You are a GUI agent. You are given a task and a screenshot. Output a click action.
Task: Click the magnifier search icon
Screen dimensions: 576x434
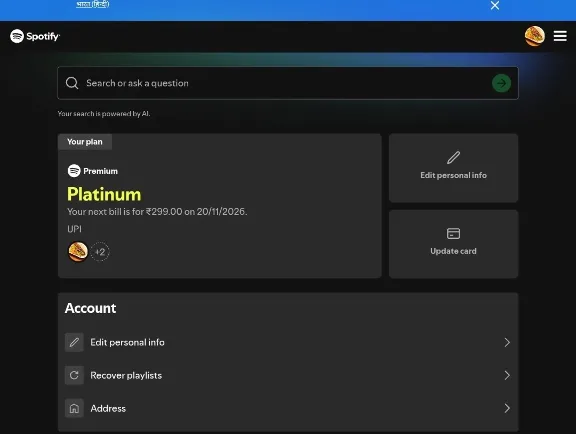(72, 83)
